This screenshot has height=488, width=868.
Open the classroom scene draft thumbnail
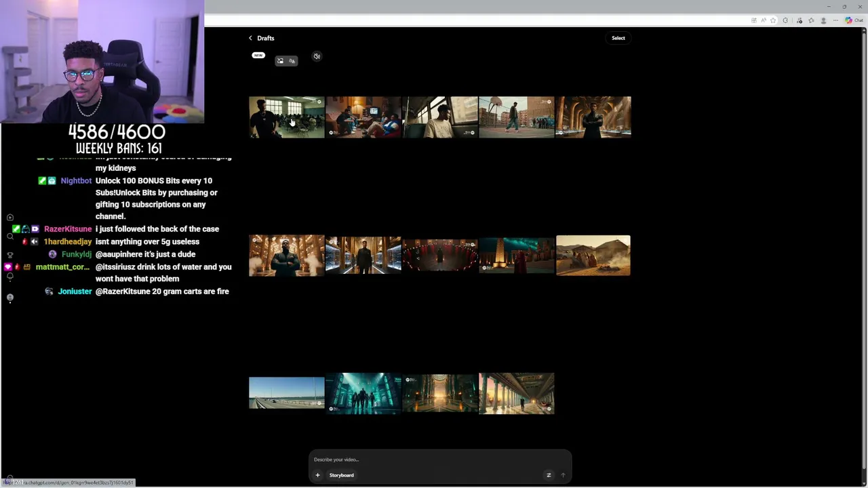tap(286, 117)
